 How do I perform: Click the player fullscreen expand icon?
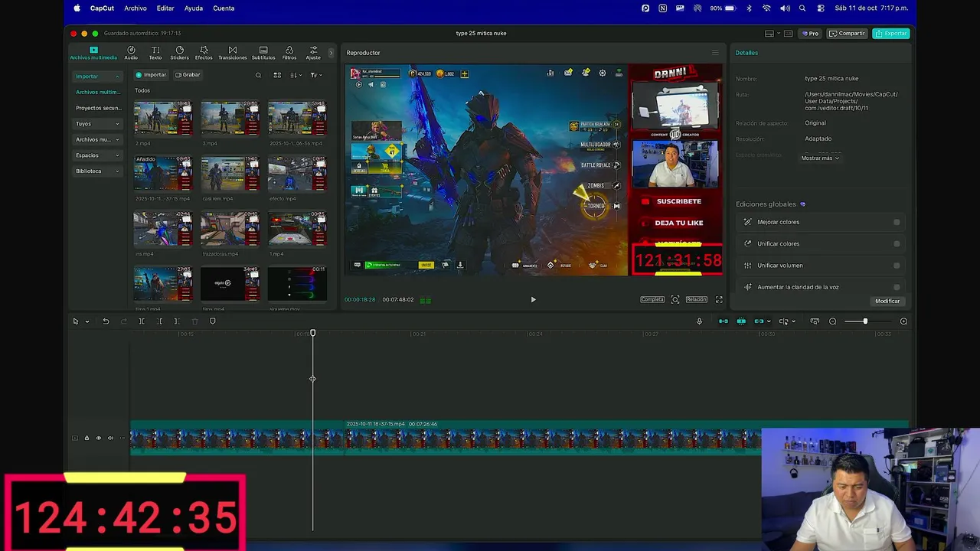[x=719, y=299]
